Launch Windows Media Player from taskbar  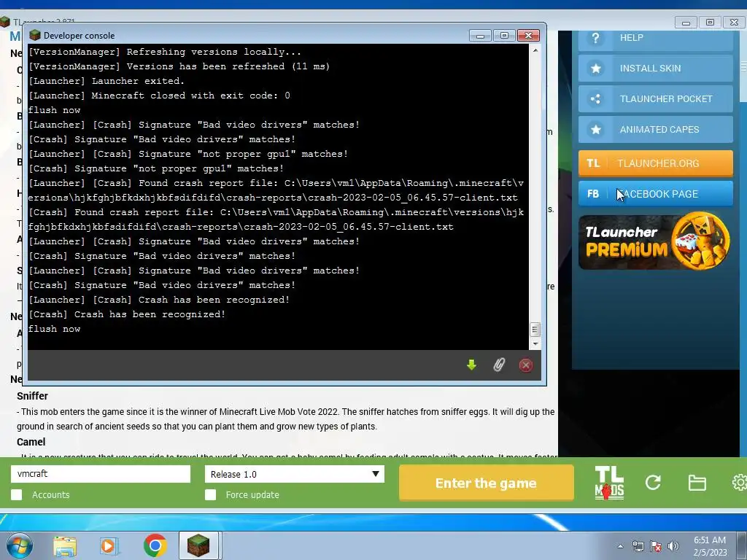(109, 545)
